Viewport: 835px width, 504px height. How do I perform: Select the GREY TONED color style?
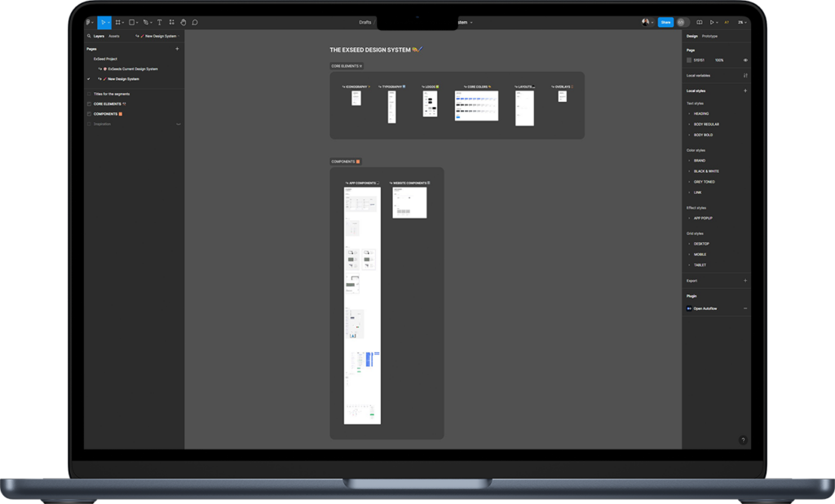coord(704,182)
